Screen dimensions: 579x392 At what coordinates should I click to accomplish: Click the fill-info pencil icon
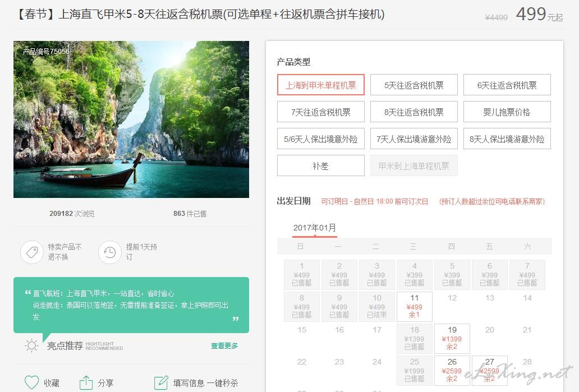tap(161, 382)
